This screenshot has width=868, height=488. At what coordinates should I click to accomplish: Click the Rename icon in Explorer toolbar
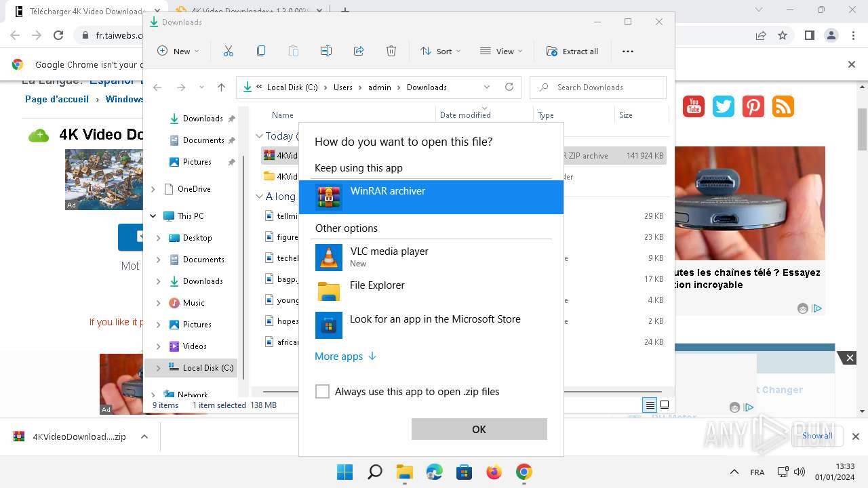pos(326,51)
